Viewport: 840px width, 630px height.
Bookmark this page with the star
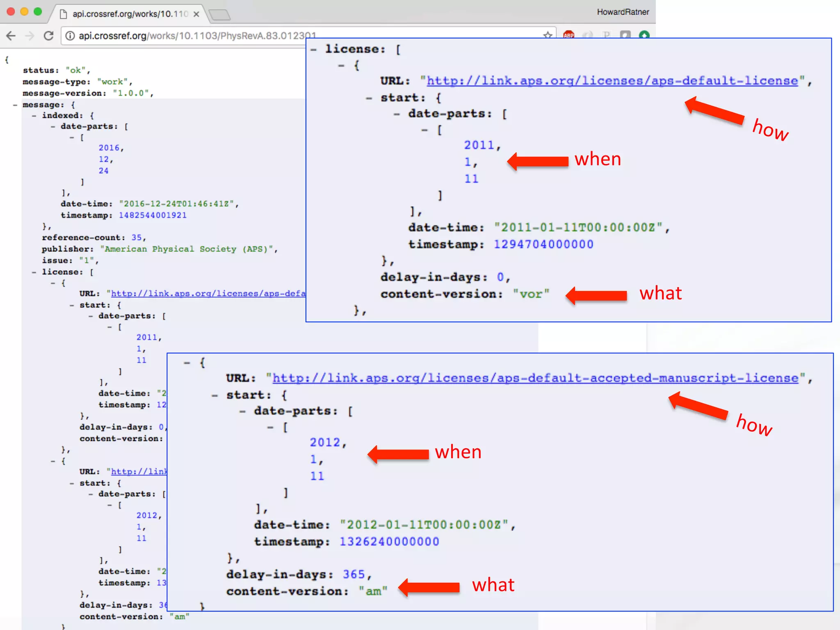pos(547,35)
